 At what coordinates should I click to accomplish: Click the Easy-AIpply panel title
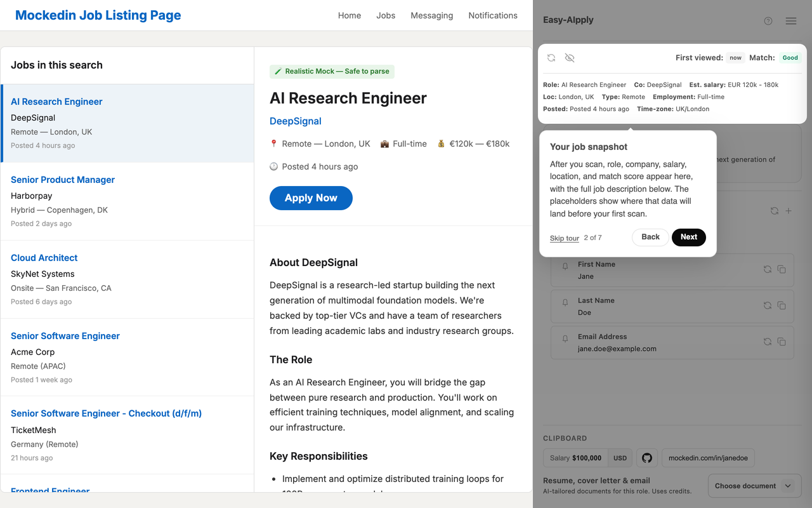pos(568,20)
